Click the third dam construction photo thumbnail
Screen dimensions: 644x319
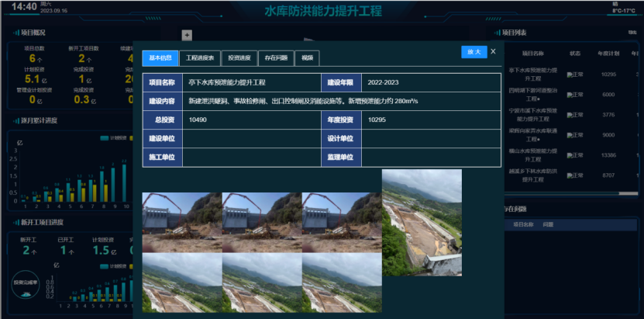[341, 223]
